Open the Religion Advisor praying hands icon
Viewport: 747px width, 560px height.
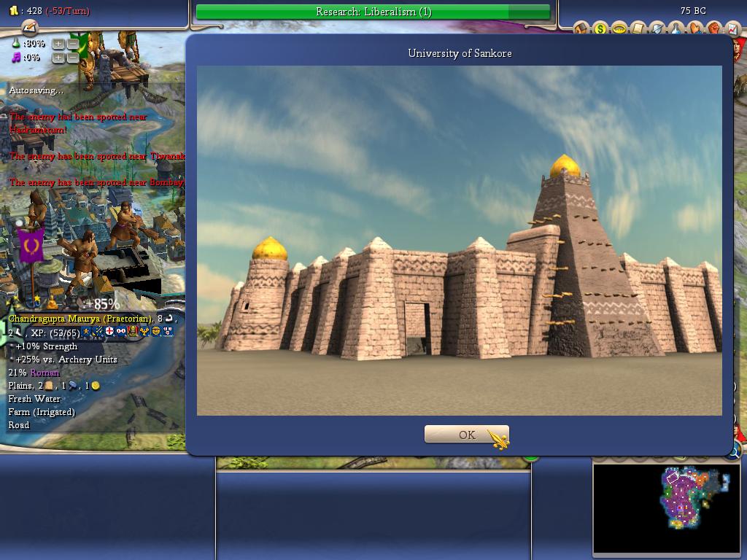click(x=694, y=29)
